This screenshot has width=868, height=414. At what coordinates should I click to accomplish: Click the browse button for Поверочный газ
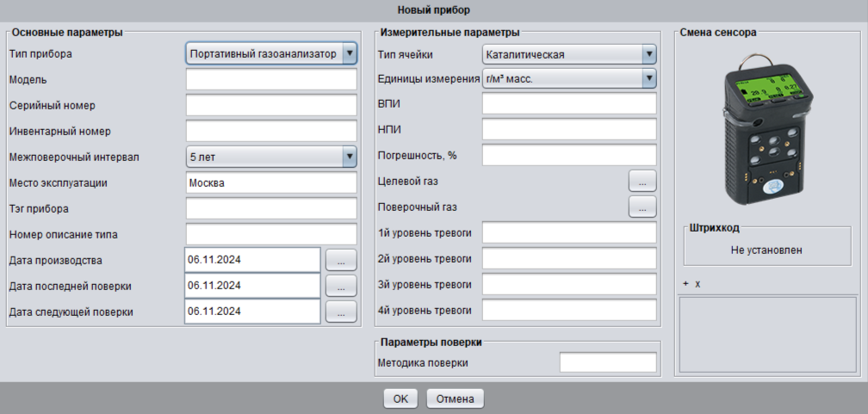(642, 207)
